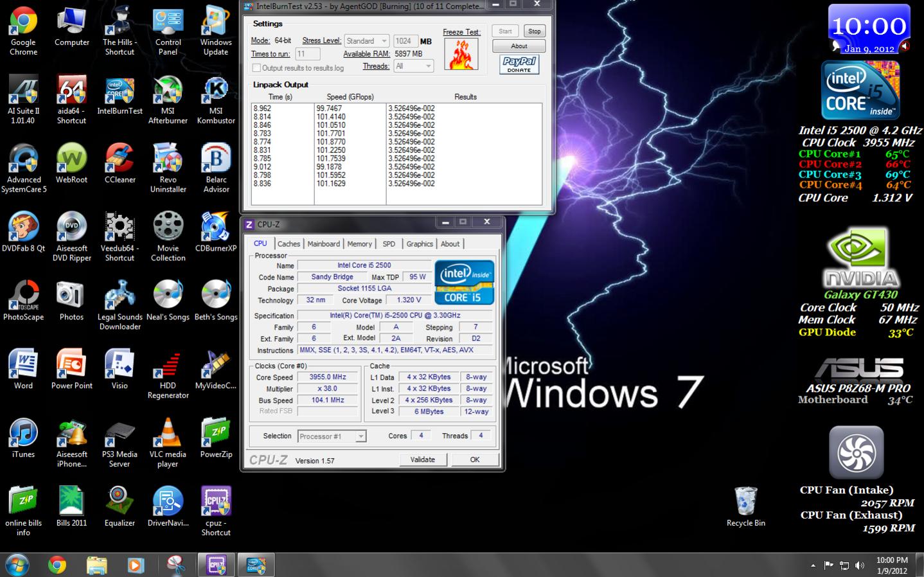This screenshot has height=577, width=924.
Task: Open aida64 shortcut icon
Action: point(71,100)
